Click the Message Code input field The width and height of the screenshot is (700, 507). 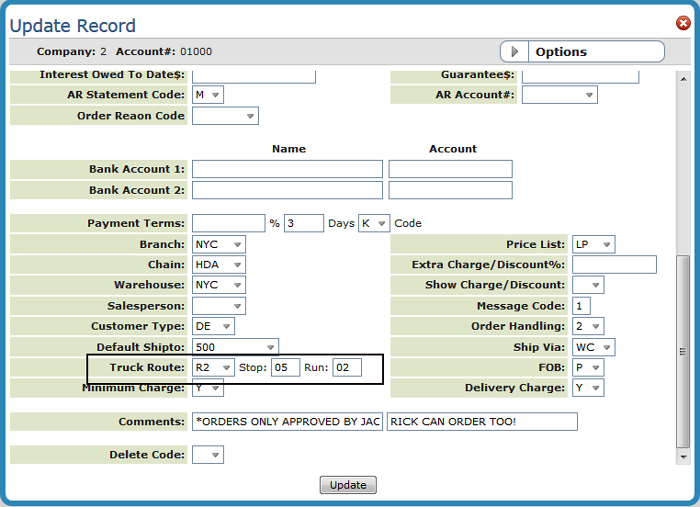pos(581,306)
